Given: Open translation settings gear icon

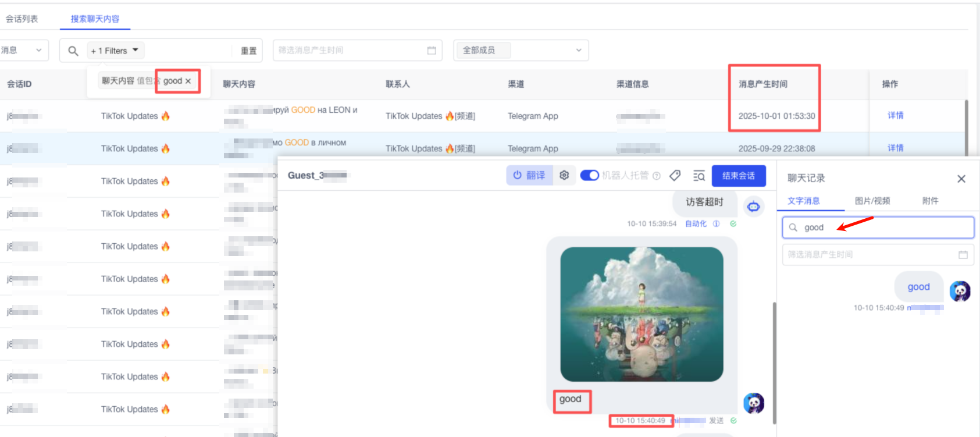Looking at the screenshot, I should [x=564, y=175].
